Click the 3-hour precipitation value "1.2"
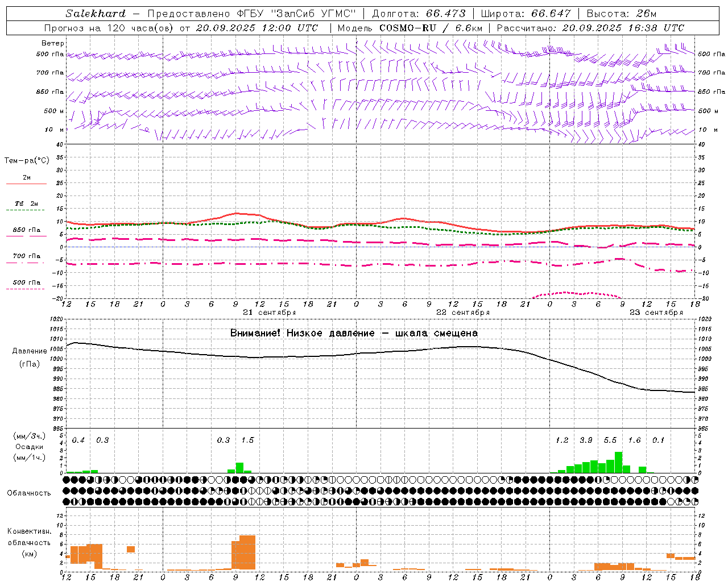This screenshot has height=582, width=728. pos(562,440)
